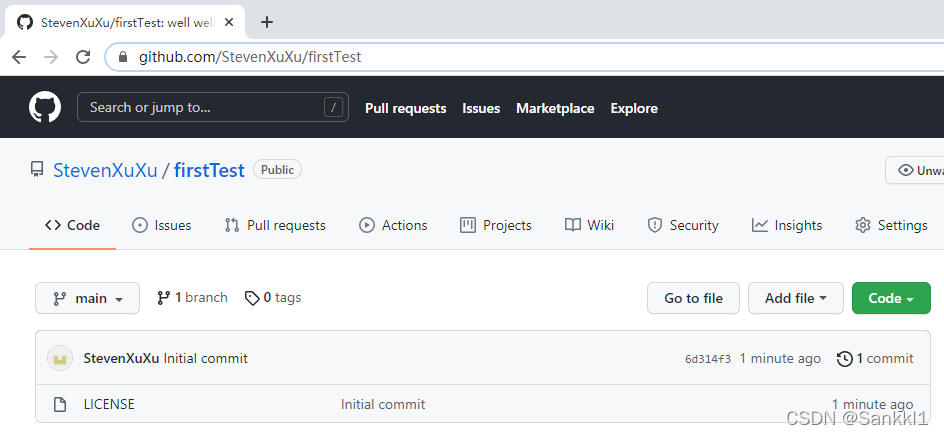Close the StevenXuXu/firstTest browser tab
The width and height of the screenshot is (944, 435).
(229, 22)
